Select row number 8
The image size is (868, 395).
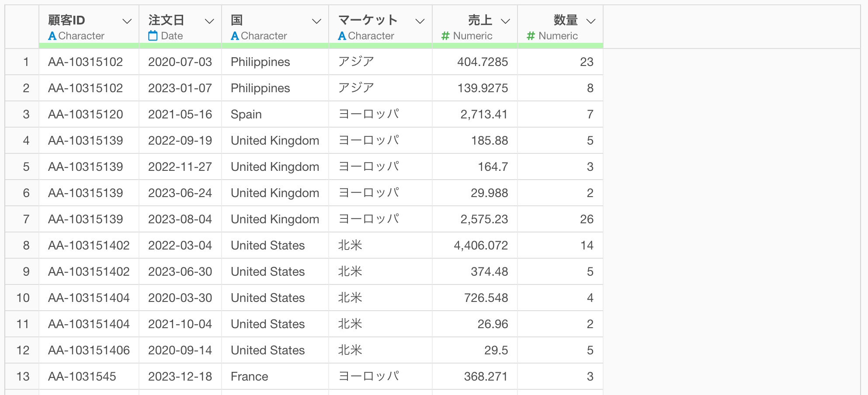[x=26, y=246]
